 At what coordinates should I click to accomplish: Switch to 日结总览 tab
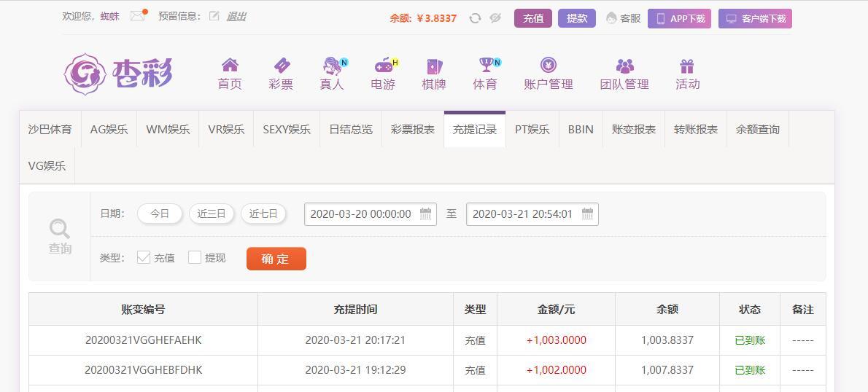click(x=351, y=130)
